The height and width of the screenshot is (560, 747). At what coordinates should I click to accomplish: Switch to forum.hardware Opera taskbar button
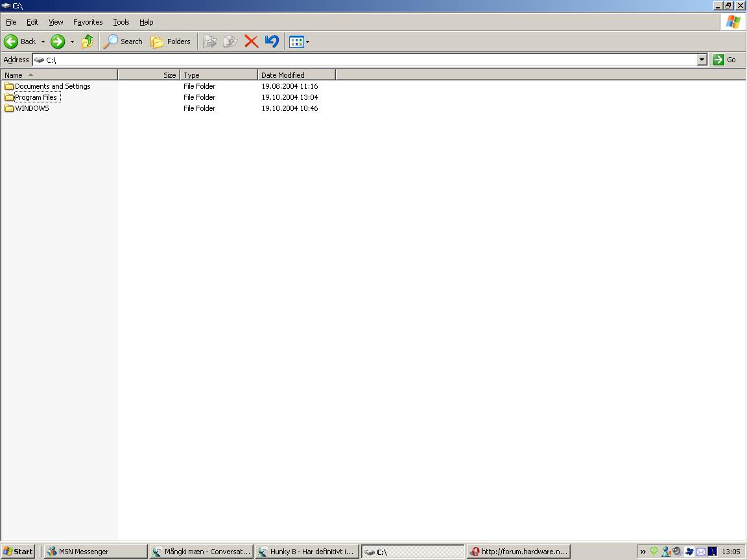[518, 552]
